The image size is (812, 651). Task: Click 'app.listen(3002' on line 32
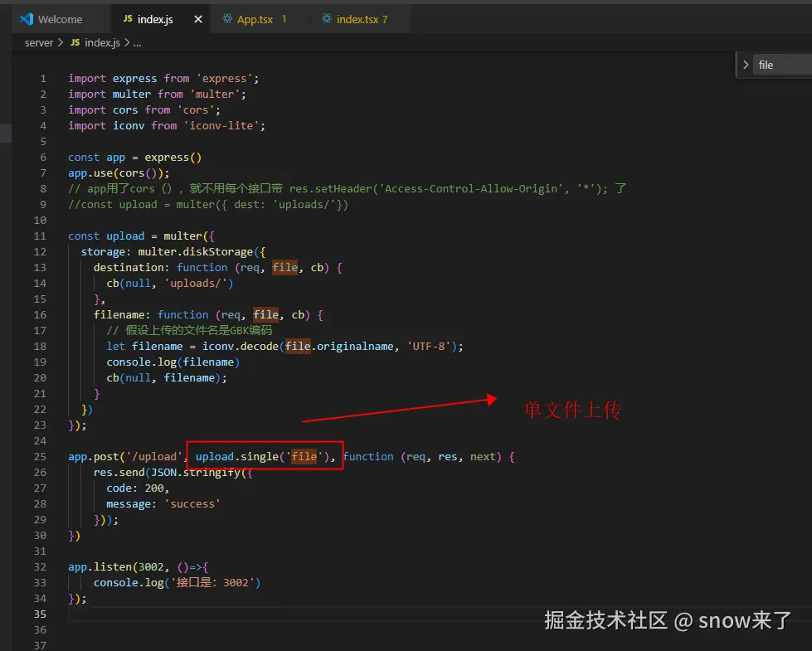pyautogui.click(x=115, y=566)
